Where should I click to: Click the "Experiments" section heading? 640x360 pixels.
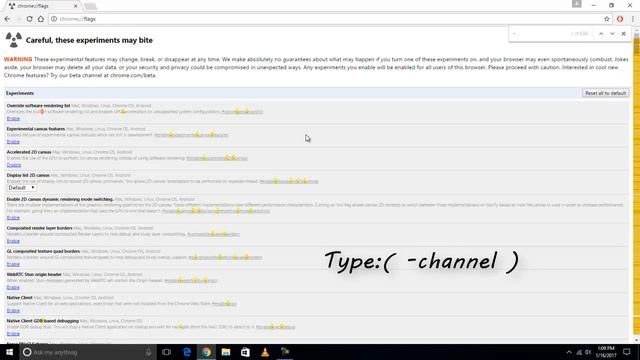pyautogui.click(x=20, y=93)
